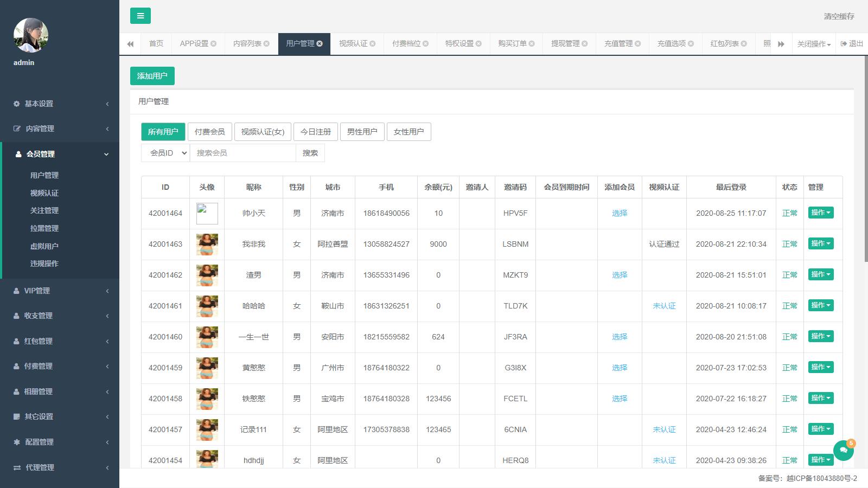Close the 视频认证 tab with its x icon
The height and width of the screenshot is (488, 868).
tap(373, 44)
